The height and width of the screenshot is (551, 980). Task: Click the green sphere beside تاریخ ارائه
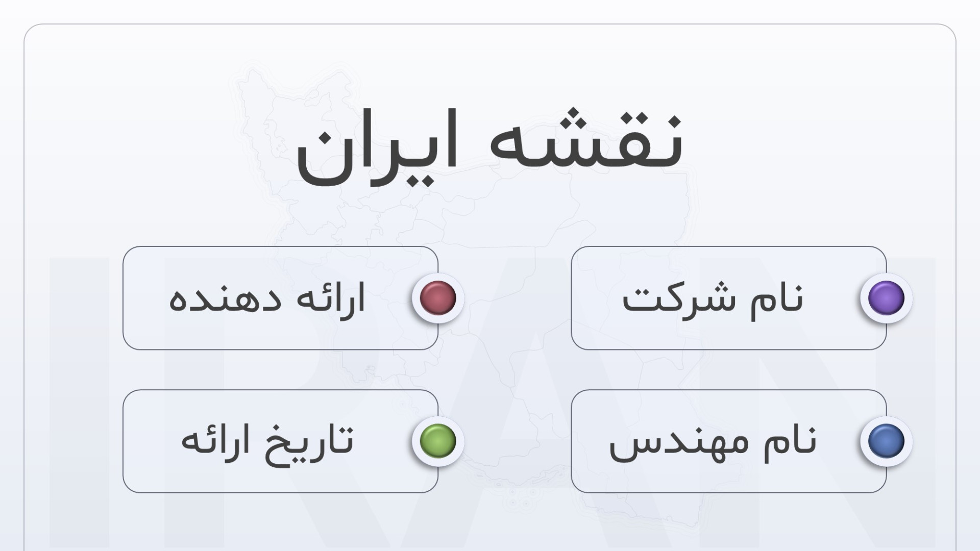click(x=438, y=441)
